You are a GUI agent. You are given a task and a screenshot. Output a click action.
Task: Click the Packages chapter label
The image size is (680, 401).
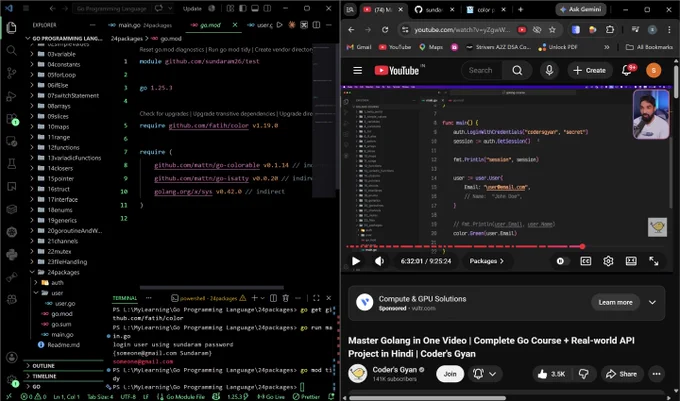486,261
